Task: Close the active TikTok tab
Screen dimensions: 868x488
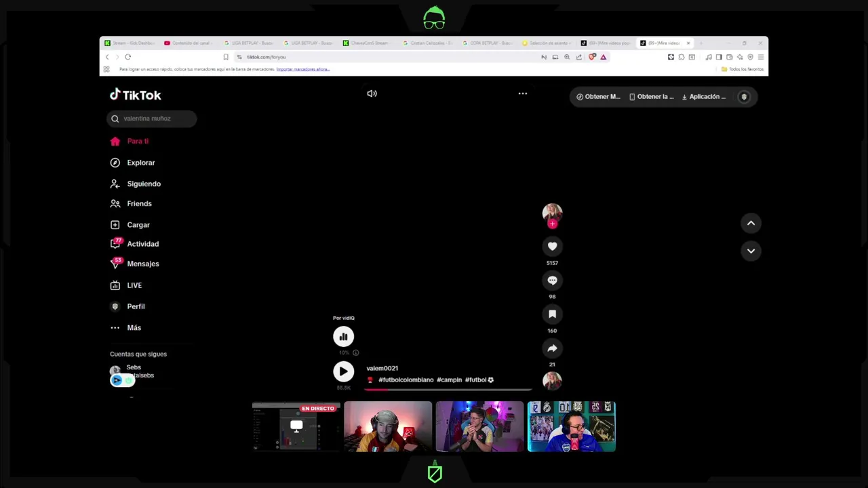Action: 688,43
